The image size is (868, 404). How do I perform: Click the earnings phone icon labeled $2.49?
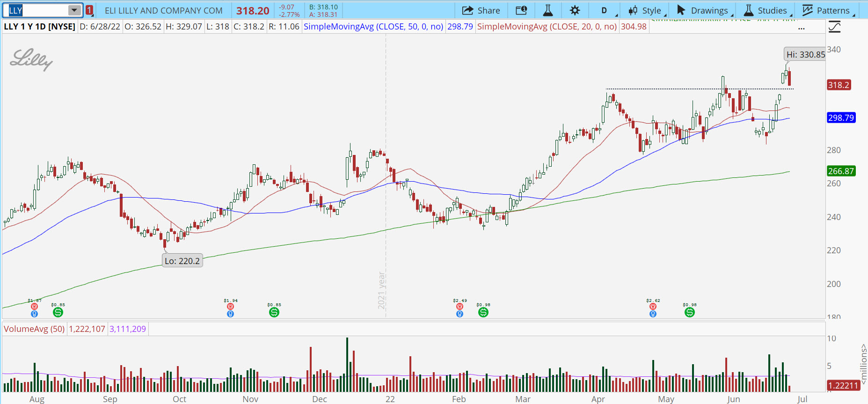(460, 307)
